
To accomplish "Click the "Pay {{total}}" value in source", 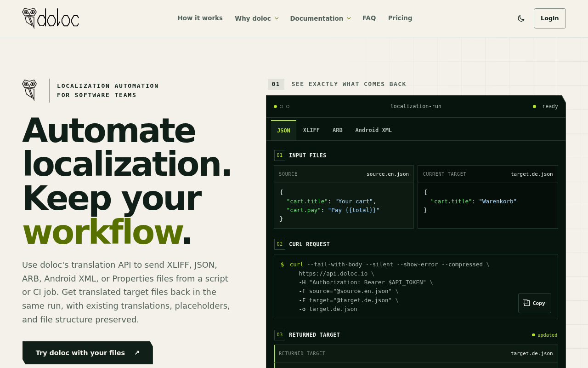I will pos(354,210).
